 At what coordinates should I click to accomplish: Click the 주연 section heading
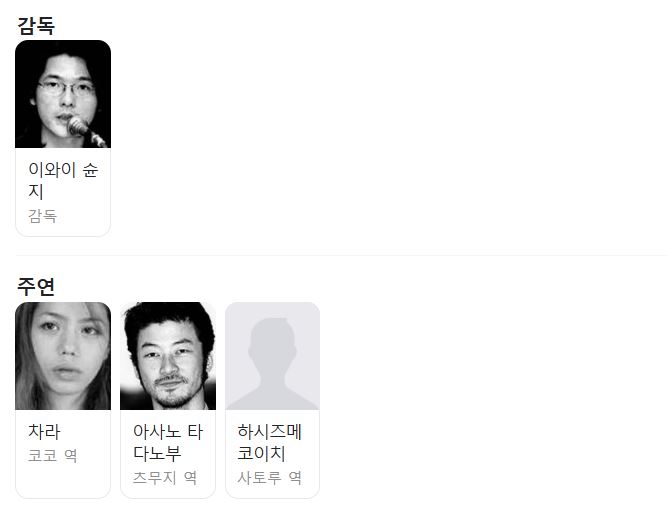coord(36,286)
